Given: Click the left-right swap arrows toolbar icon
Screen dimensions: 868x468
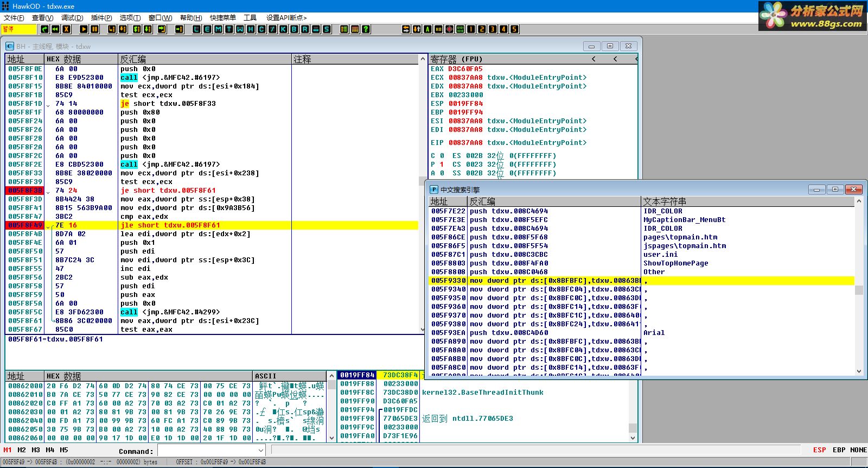Looking at the screenshot, I should [x=406, y=29].
